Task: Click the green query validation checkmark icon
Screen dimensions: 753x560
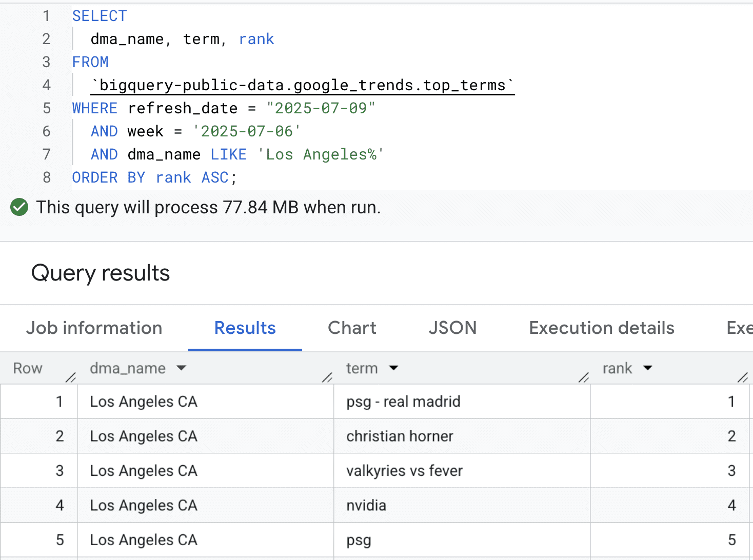Action: pos(19,208)
